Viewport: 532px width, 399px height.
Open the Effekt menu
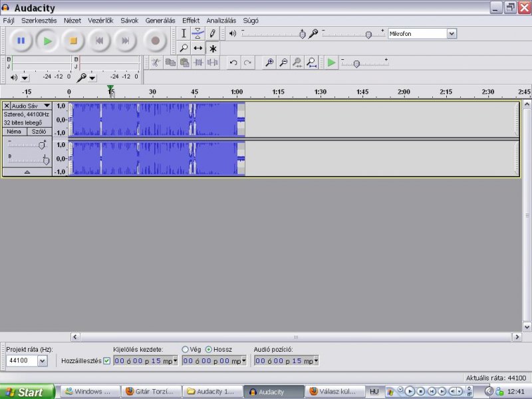[x=191, y=21]
